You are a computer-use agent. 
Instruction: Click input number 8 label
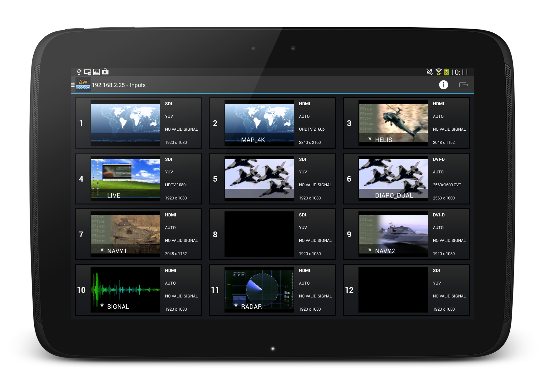pyautogui.click(x=215, y=234)
